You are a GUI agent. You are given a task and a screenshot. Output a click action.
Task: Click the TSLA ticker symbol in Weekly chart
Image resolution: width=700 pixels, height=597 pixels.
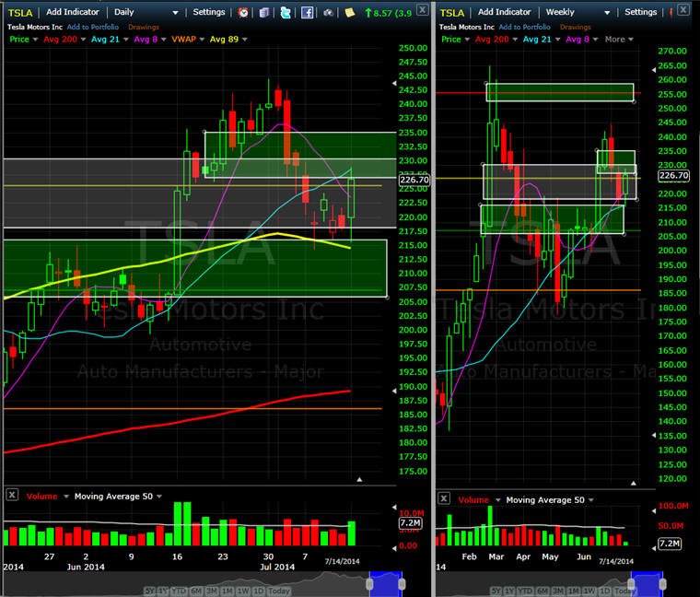pos(452,13)
